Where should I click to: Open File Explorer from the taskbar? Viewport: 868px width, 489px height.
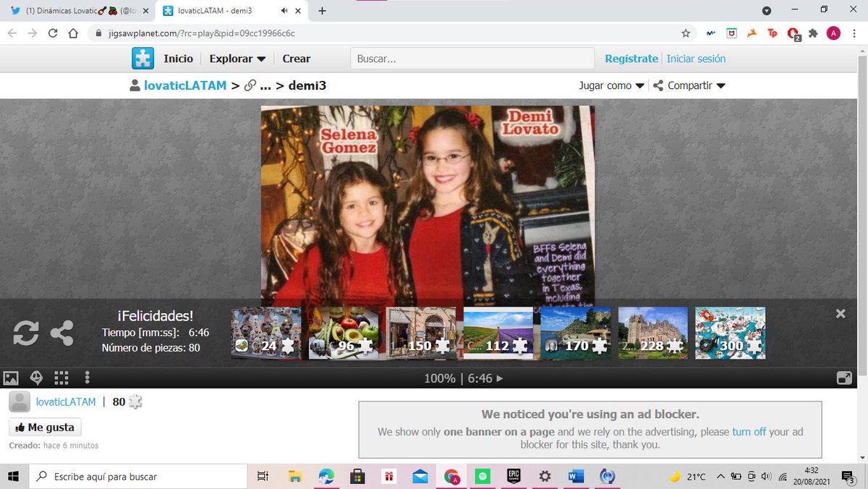point(295,476)
